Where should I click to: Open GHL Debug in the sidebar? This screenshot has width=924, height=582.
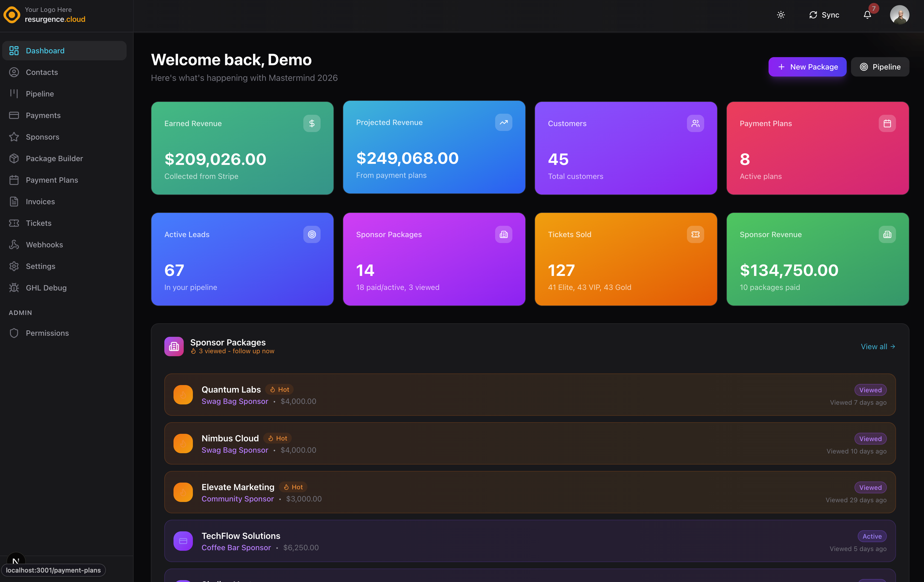tap(46, 287)
